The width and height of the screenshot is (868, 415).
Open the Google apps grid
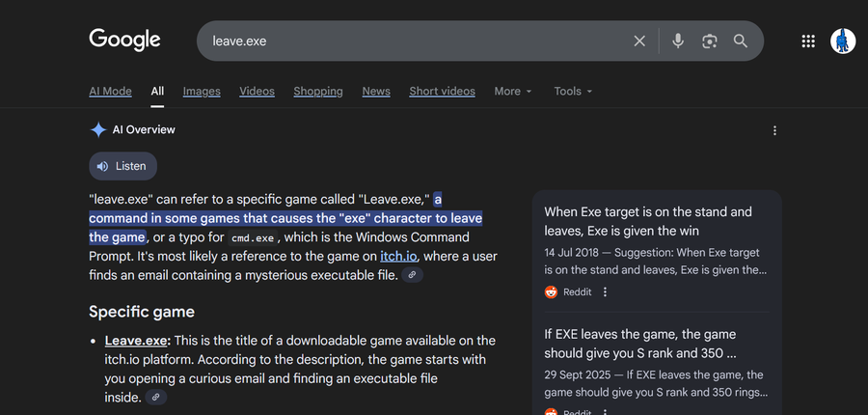click(x=808, y=41)
